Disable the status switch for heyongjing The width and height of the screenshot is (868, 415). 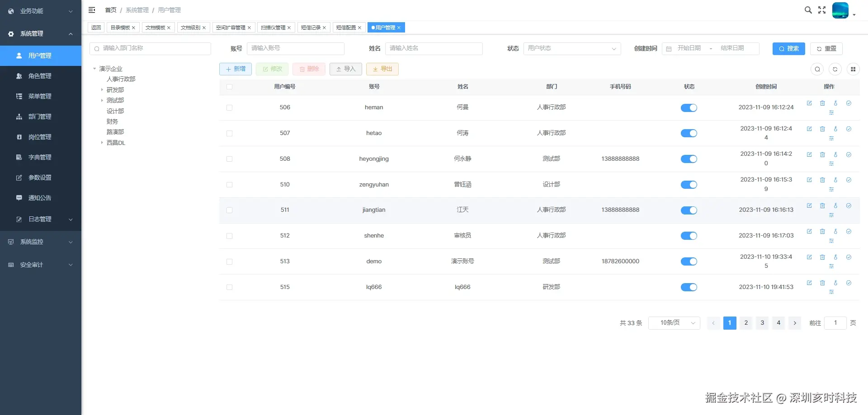click(689, 159)
